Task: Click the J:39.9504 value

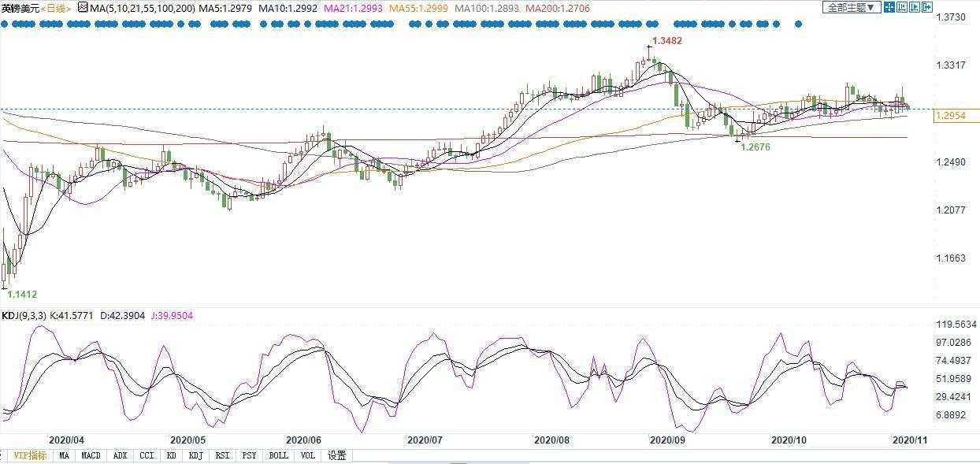Action: [x=171, y=316]
